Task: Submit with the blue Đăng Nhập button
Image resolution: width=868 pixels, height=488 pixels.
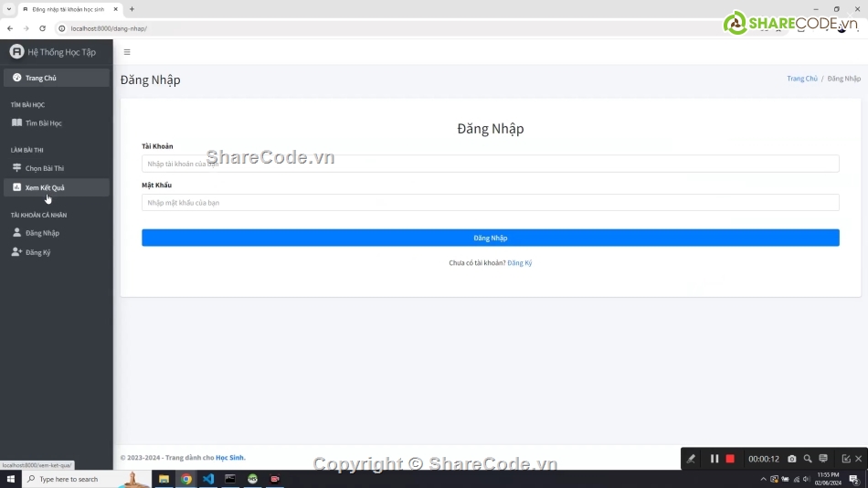Action: click(490, 238)
